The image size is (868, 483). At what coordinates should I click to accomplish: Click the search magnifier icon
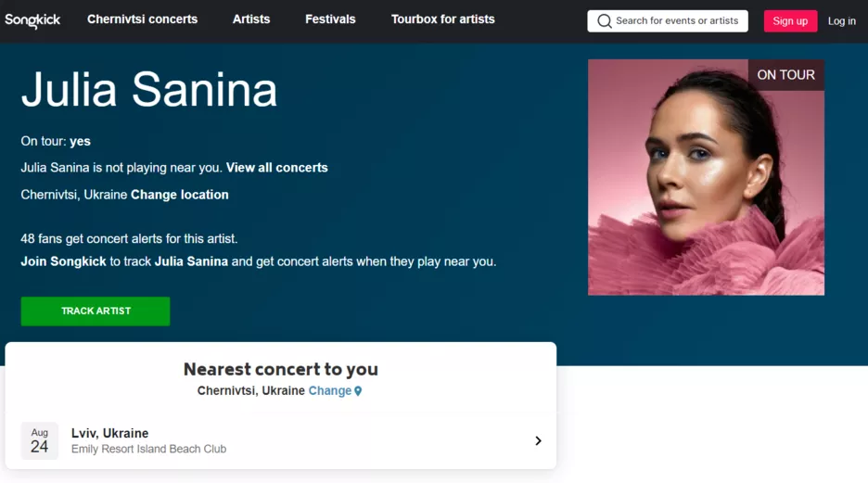click(605, 20)
